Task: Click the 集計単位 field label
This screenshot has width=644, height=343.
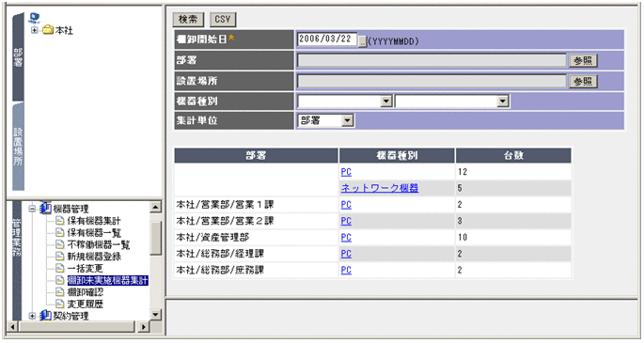Action: [197, 120]
